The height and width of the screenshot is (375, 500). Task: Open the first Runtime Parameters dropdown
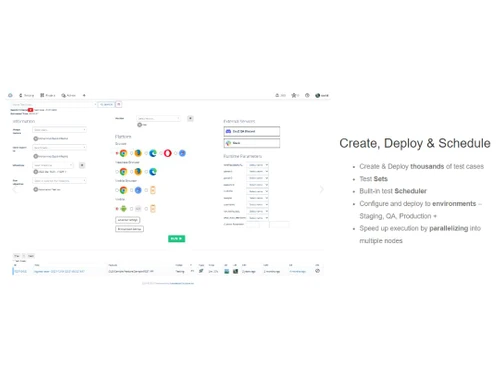[x=258, y=165]
